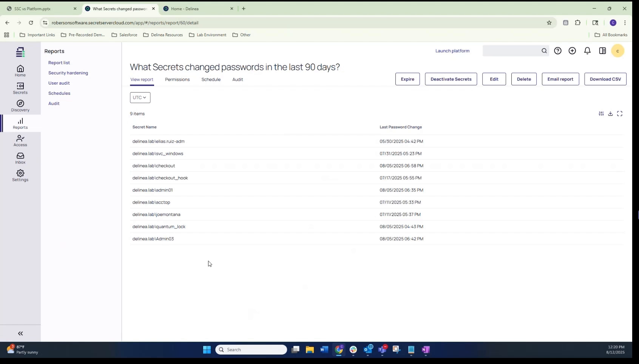The width and height of the screenshot is (639, 364).
Task: Open the Access section in the sidebar
Action: click(20, 140)
